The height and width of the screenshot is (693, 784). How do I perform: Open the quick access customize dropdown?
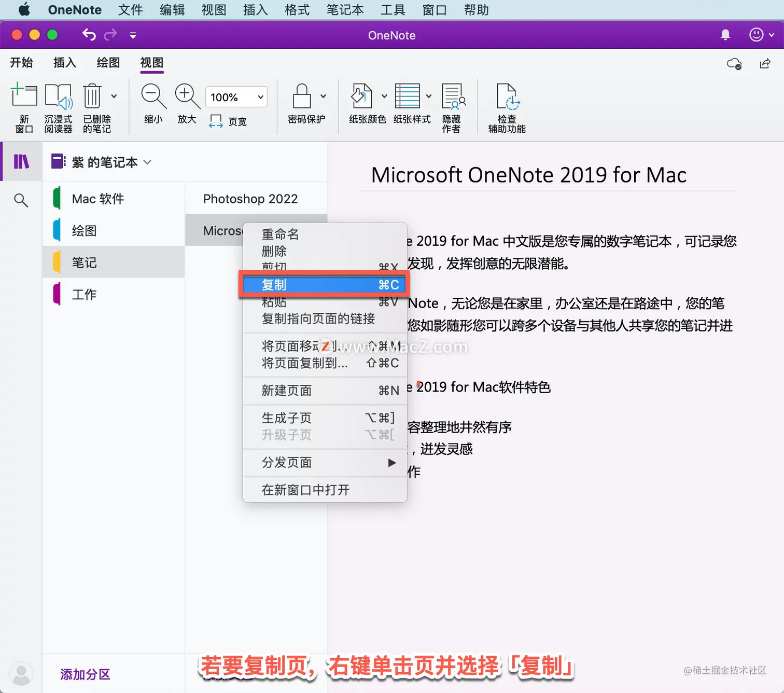tap(133, 35)
